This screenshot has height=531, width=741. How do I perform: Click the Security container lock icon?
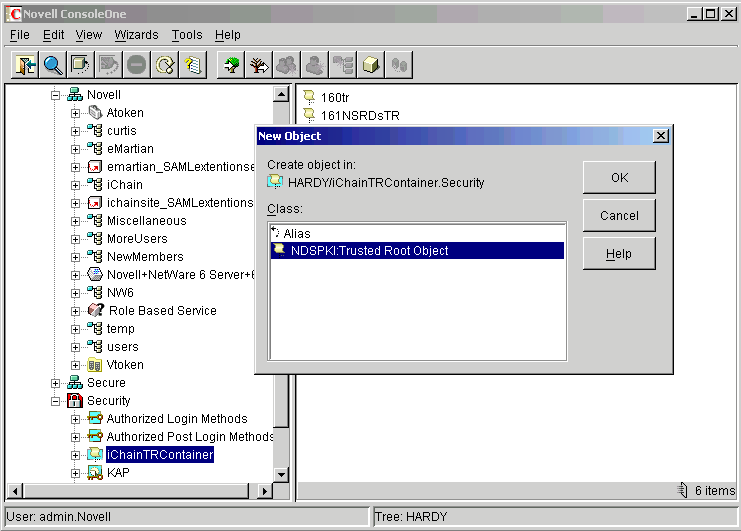(75, 401)
